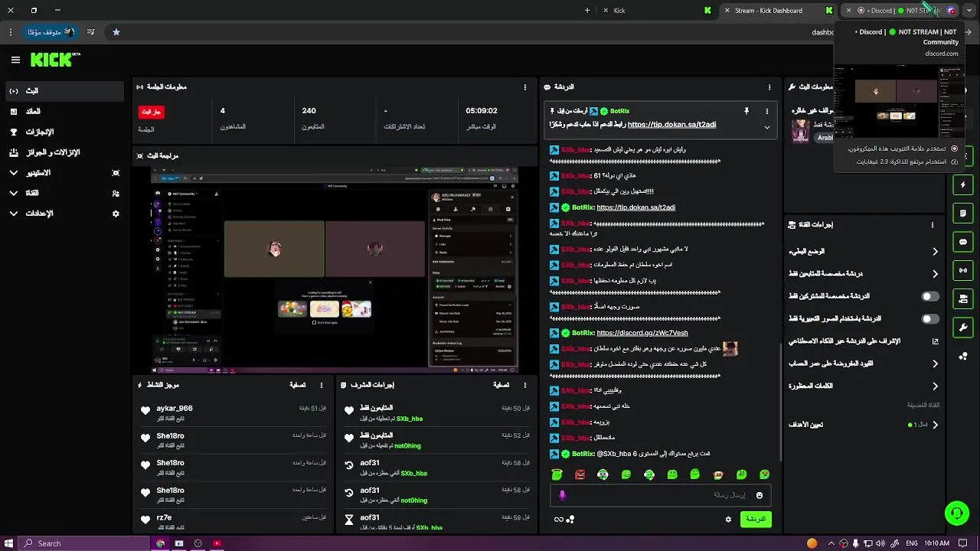This screenshot has width=980, height=551.
Task: Open the الإنجازات achievements page in sidebar
Action: pyautogui.click(x=63, y=132)
